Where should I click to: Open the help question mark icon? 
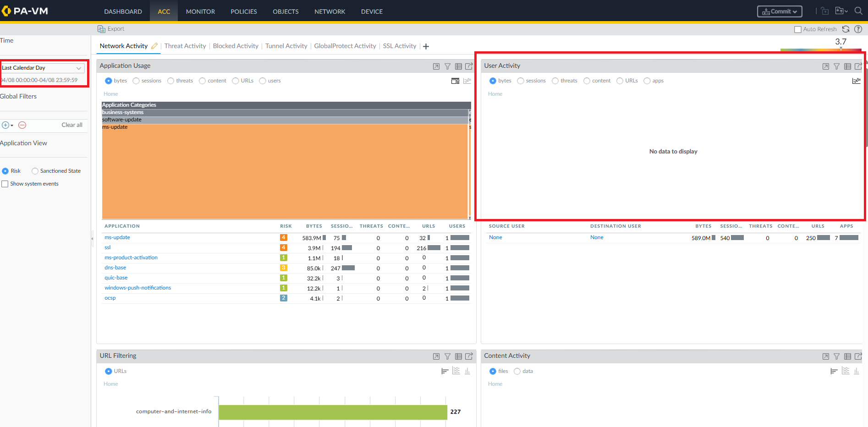(858, 29)
